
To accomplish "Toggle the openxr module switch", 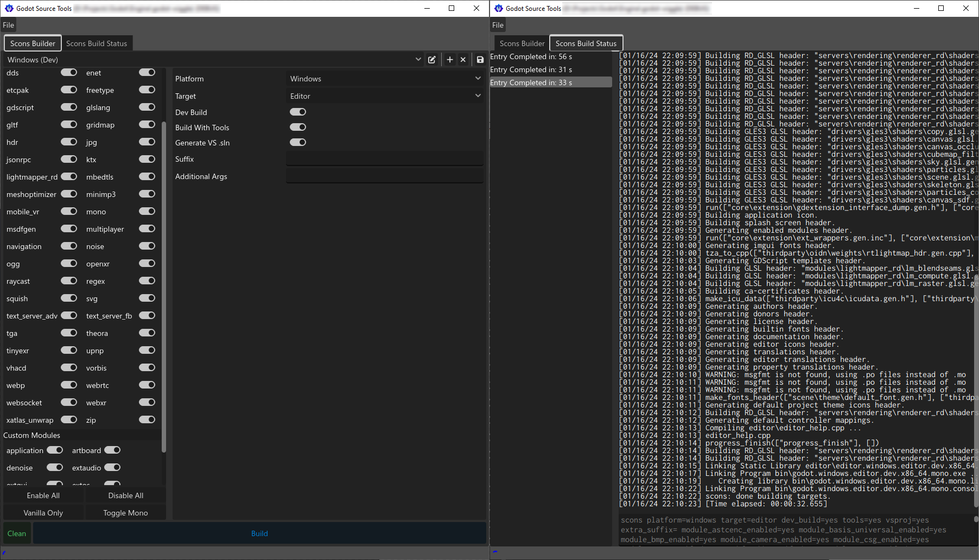I will [147, 263].
